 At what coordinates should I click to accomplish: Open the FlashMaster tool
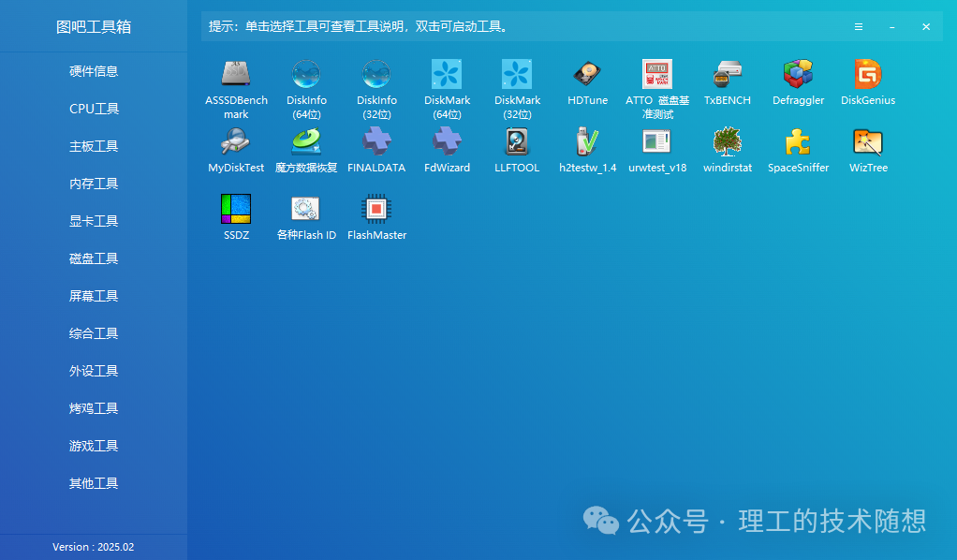376,217
